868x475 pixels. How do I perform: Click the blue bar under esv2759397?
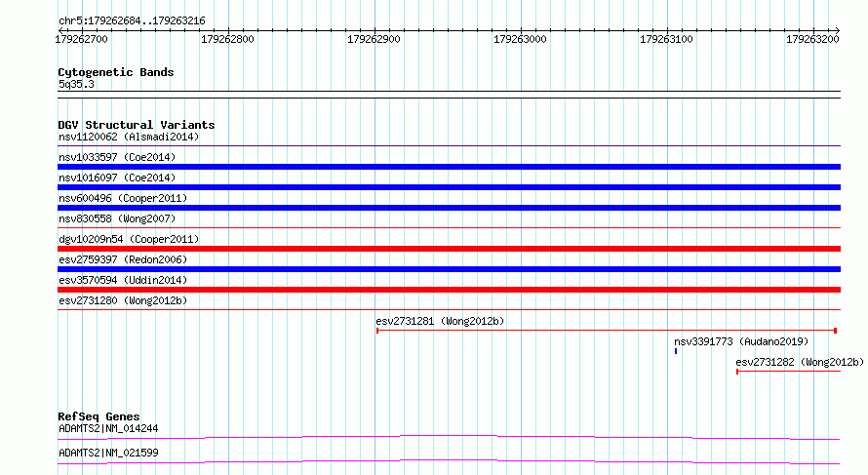coord(449,269)
